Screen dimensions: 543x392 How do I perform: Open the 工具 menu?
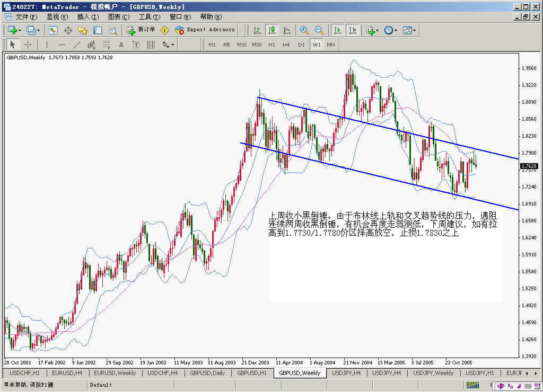coord(150,17)
